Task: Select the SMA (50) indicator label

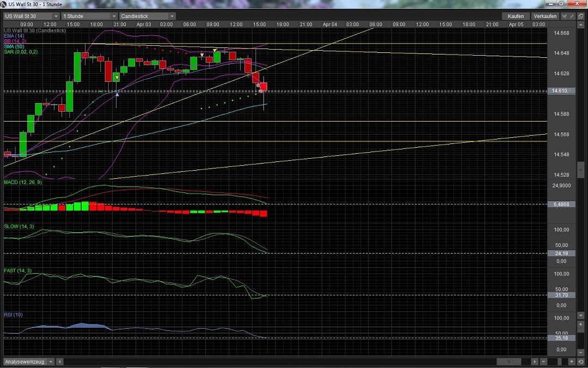Action: [x=14, y=46]
